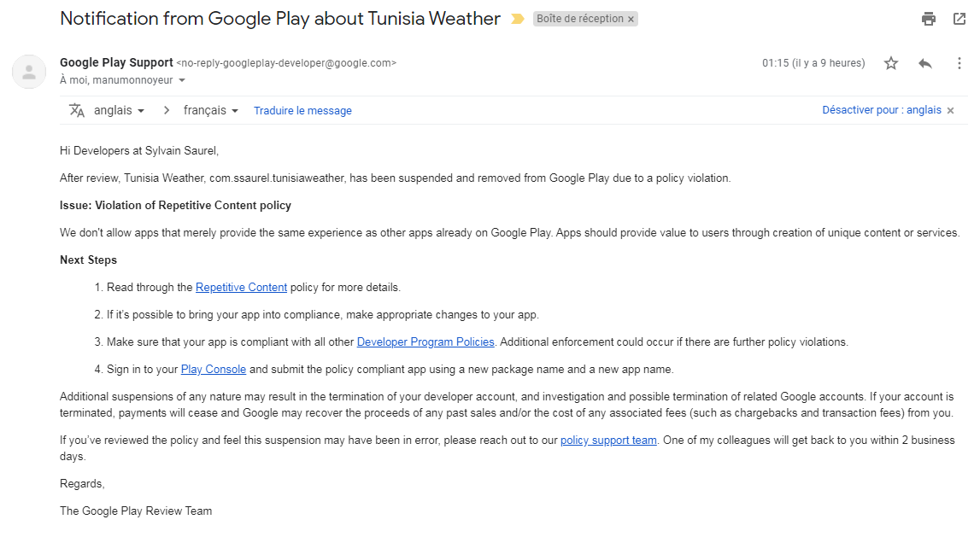Click the policy support team link
The width and height of the screenshot is (980, 537).
pos(608,441)
